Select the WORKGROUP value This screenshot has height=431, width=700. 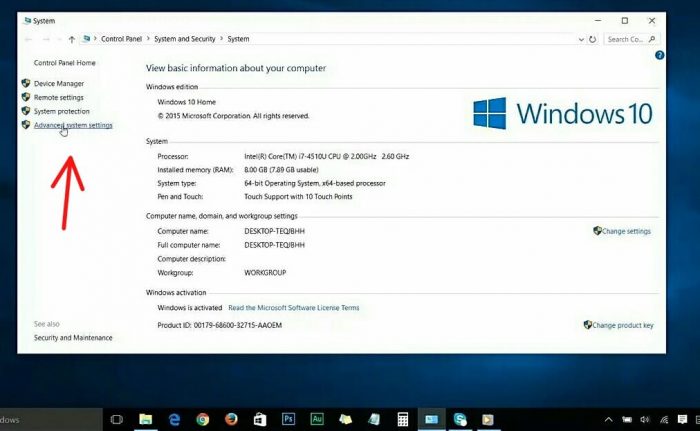(x=265, y=272)
